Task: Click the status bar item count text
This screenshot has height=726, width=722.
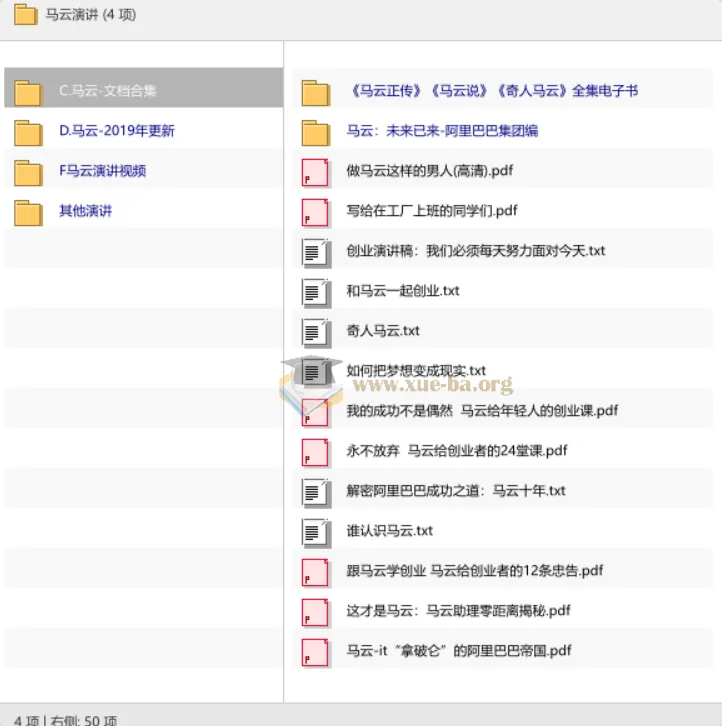Action: pos(65,720)
